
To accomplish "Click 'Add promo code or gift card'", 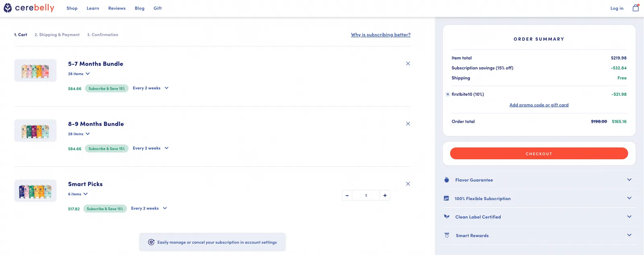I will [539, 105].
